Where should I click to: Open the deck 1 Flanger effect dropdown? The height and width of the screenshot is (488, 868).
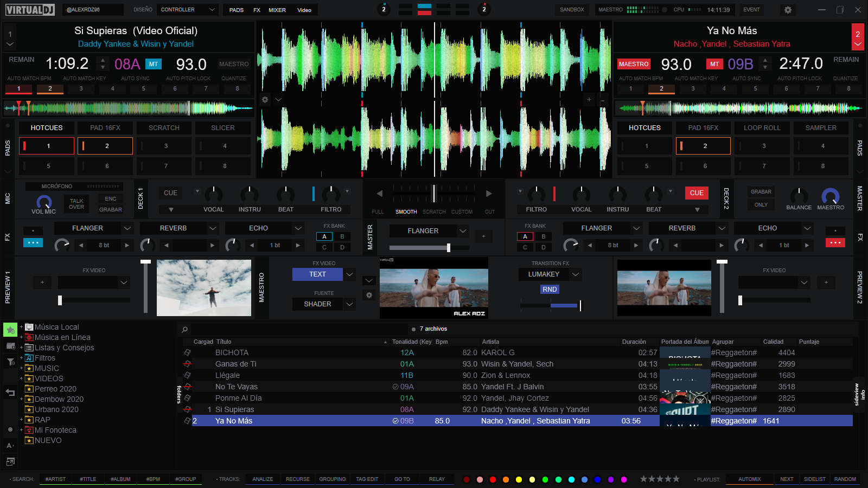click(127, 228)
